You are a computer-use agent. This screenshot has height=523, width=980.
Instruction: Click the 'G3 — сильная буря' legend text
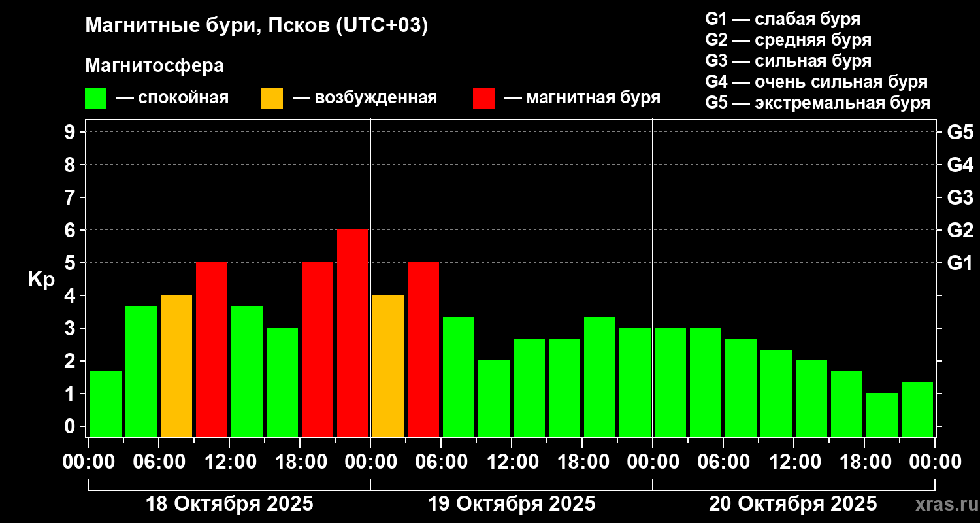[x=789, y=61]
